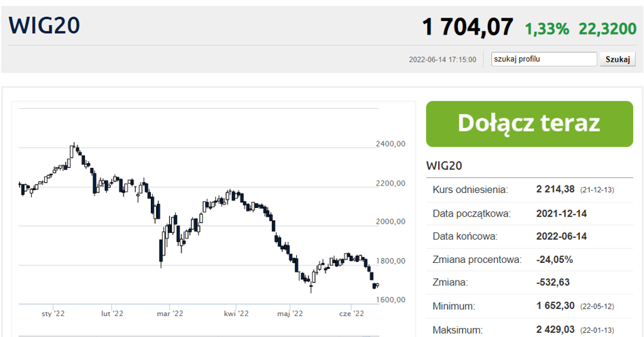Screen dimensions: 644x337
Task: Click the green 'Dołącz teraz' button
Action: (529, 124)
